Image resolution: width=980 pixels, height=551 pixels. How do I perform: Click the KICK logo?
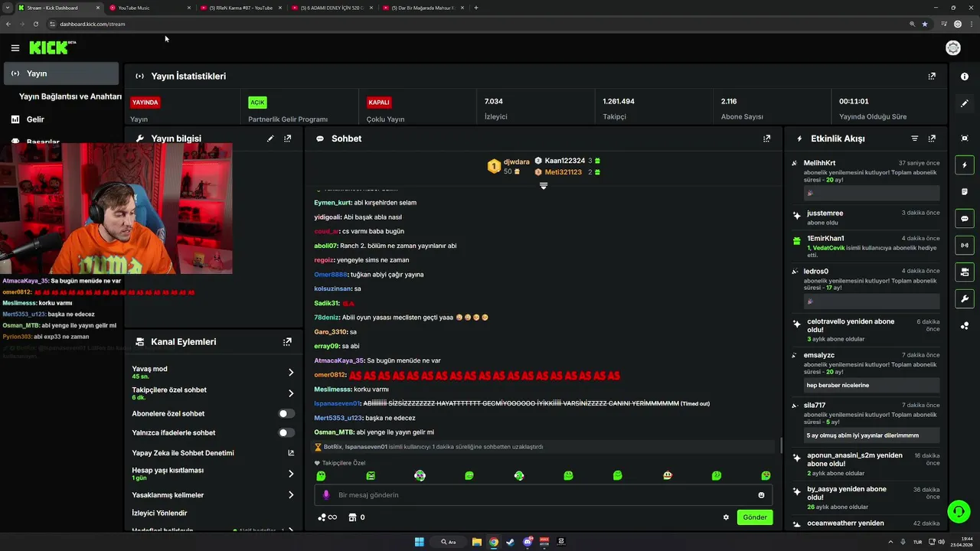click(x=52, y=47)
